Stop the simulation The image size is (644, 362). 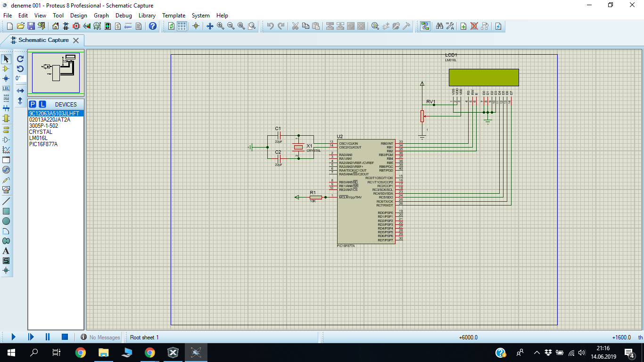pos(65,337)
